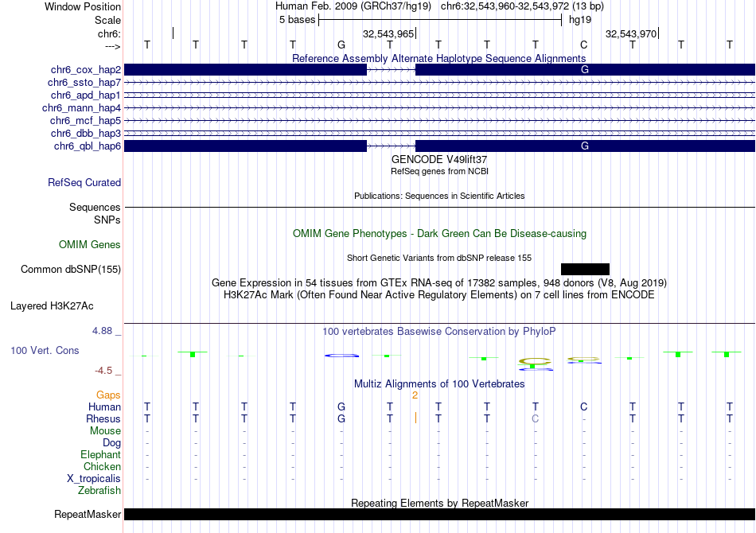Click Human species row label
Viewport: 756px width, 533px height.
[104, 407]
